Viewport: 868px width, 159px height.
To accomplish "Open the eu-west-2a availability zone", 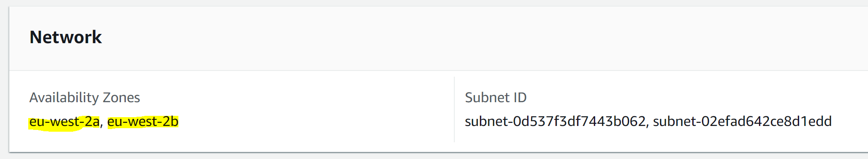I will pos(64,122).
